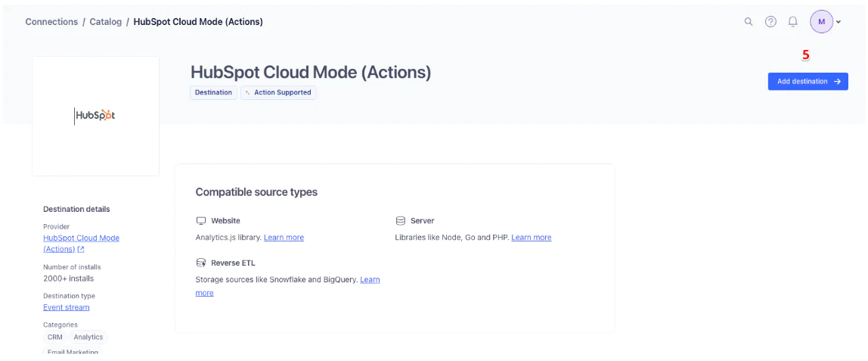Open the help question mark icon

(770, 22)
